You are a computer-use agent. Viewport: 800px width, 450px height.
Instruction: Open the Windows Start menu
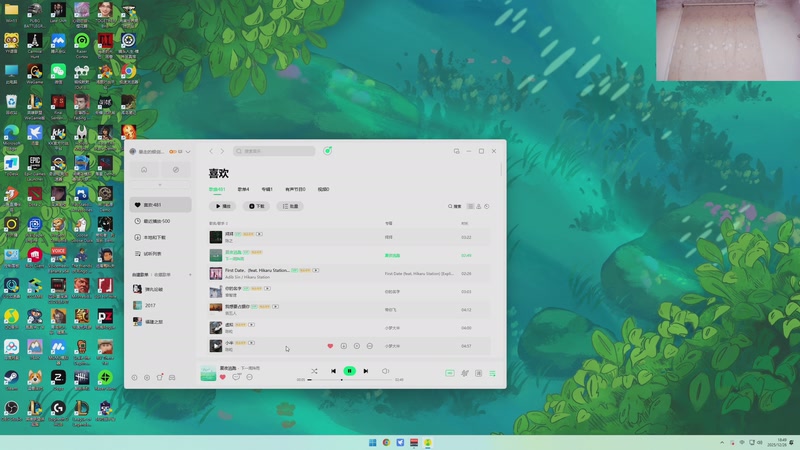click(372, 442)
